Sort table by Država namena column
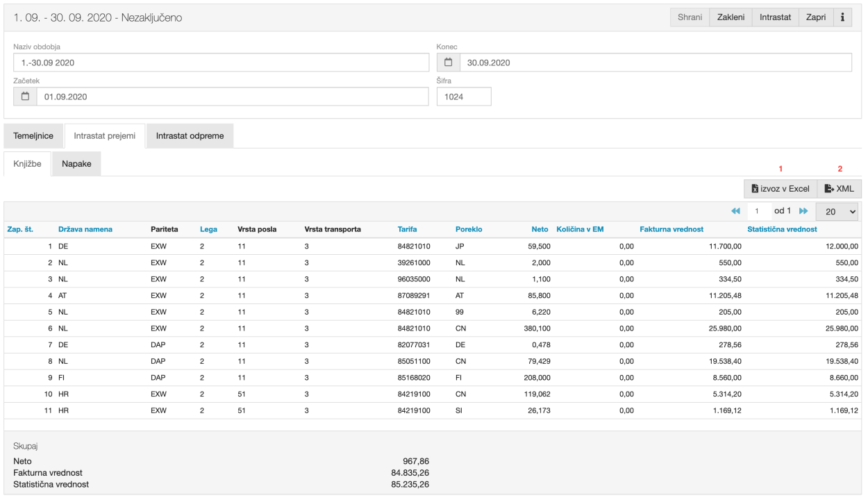 85,229
